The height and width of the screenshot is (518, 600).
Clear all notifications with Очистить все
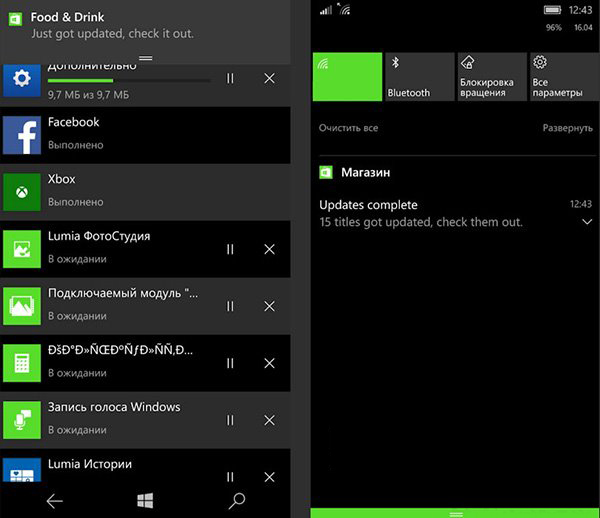pyautogui.click(x=348, y=129)
